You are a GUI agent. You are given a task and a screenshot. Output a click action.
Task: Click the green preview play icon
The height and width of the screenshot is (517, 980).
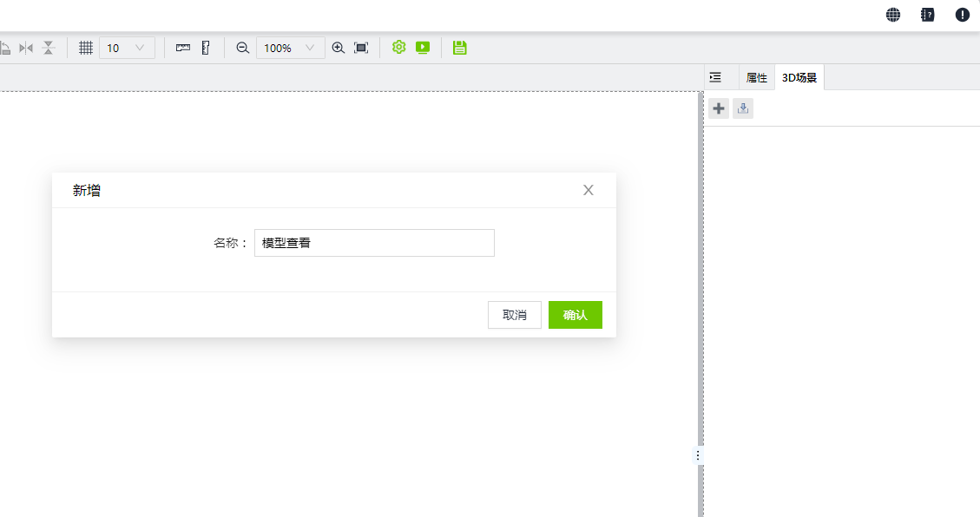coord(423,48)
